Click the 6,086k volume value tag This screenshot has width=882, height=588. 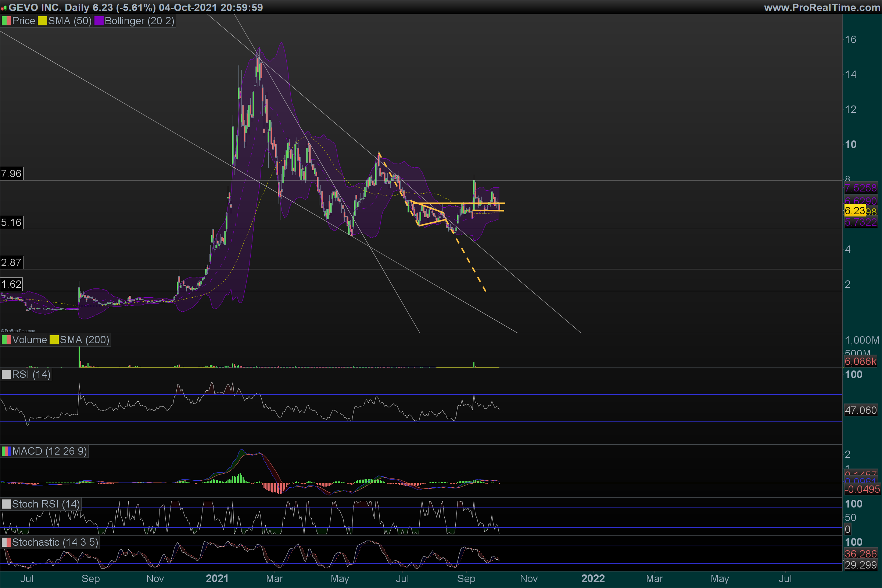click(x=861, y=362)
